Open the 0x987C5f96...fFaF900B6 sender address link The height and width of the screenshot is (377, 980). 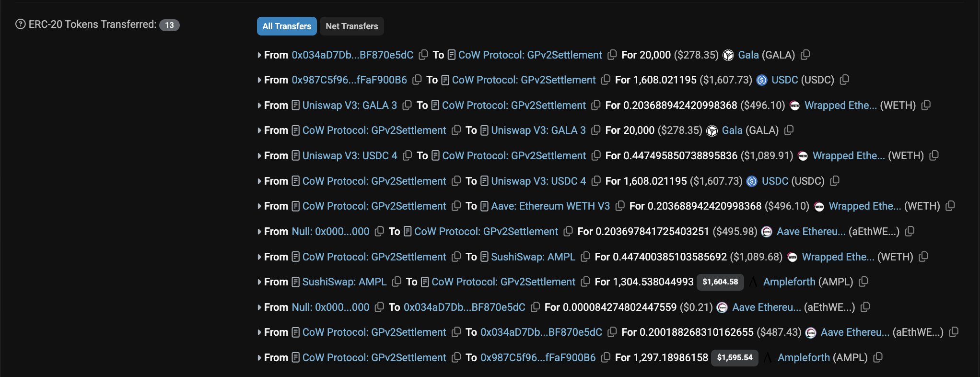[349, 80]
